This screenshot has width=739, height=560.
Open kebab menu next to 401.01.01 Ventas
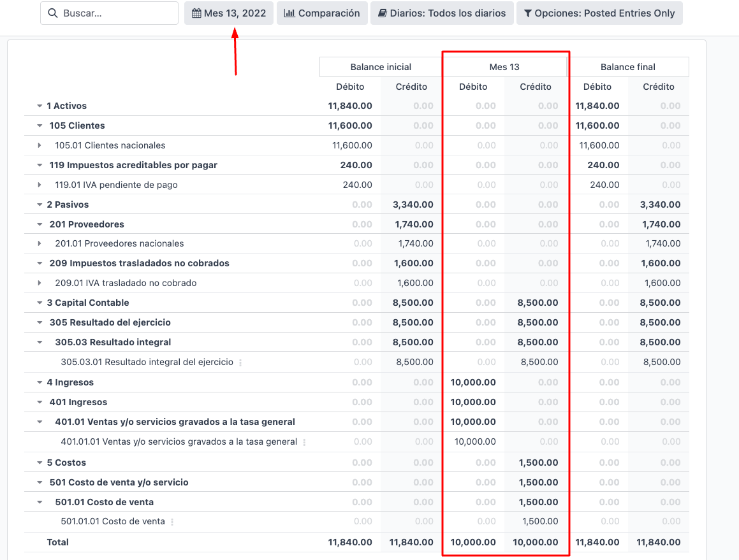(x=304, y=442)
